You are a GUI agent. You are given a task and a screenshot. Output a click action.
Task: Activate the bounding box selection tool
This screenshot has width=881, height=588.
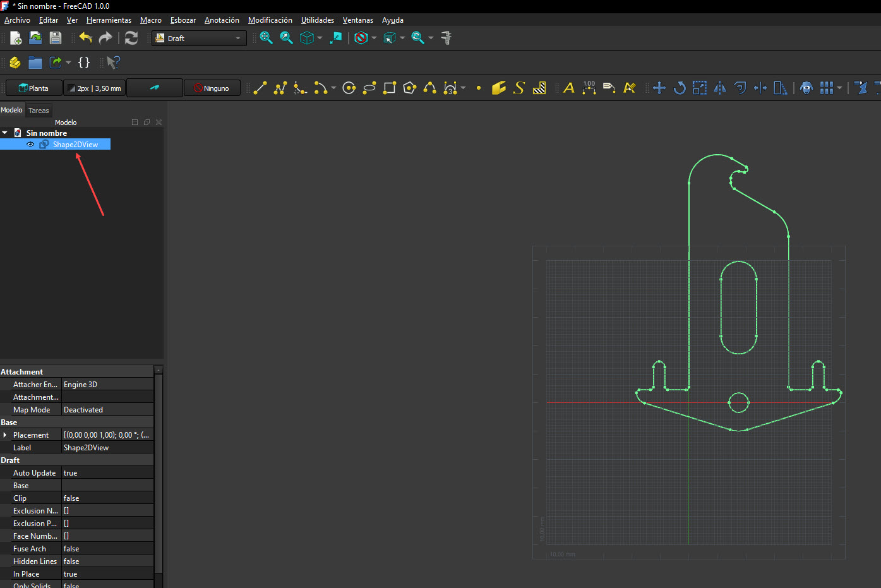pos(390,38)
